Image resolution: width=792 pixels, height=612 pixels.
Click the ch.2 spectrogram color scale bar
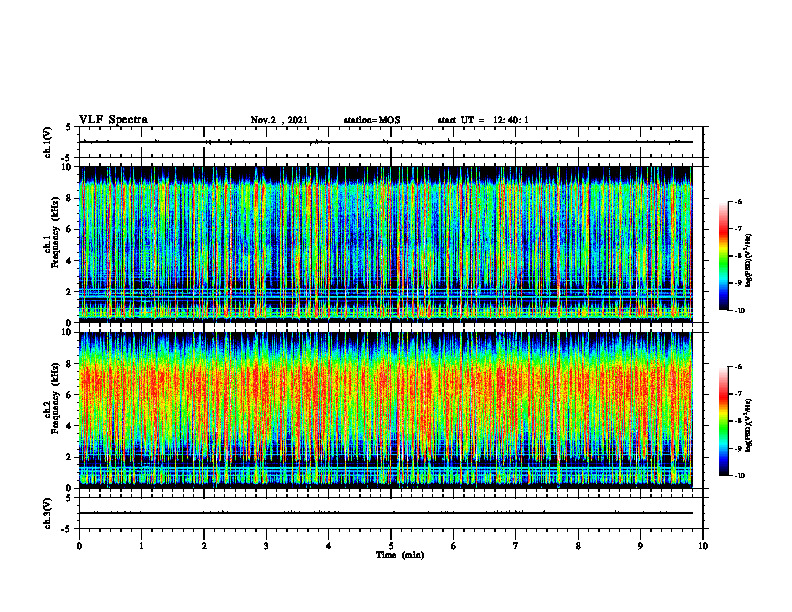[723, 421]
